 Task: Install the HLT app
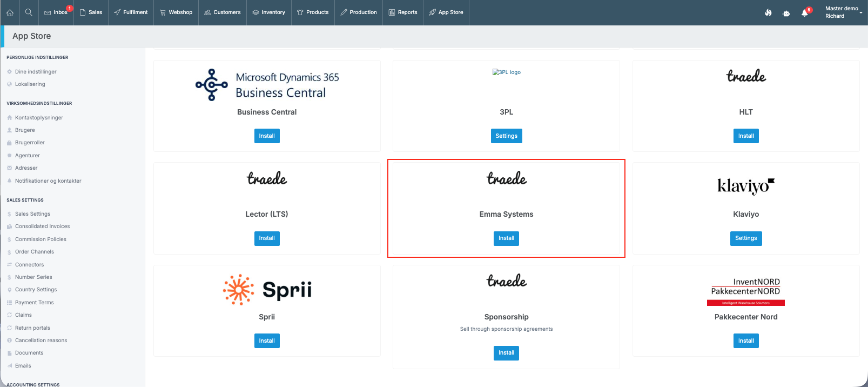(746, 136)
